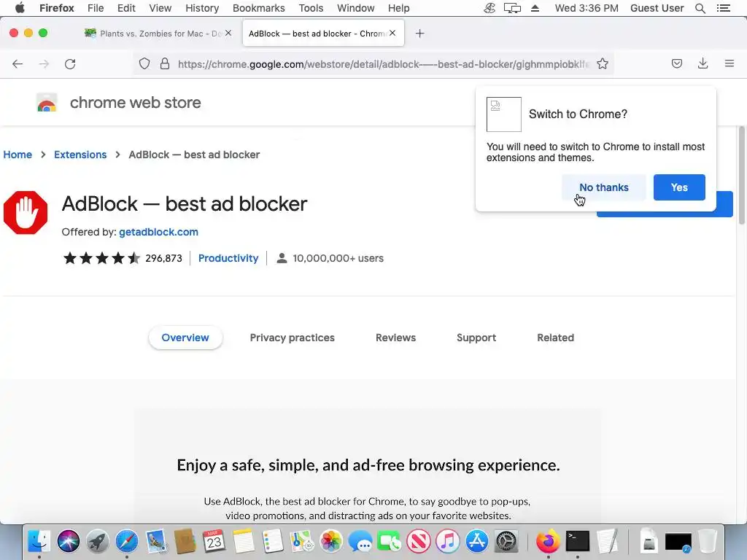747x560 pixels.
Task: Open Safari from the Dock
Action: [127, 542]
